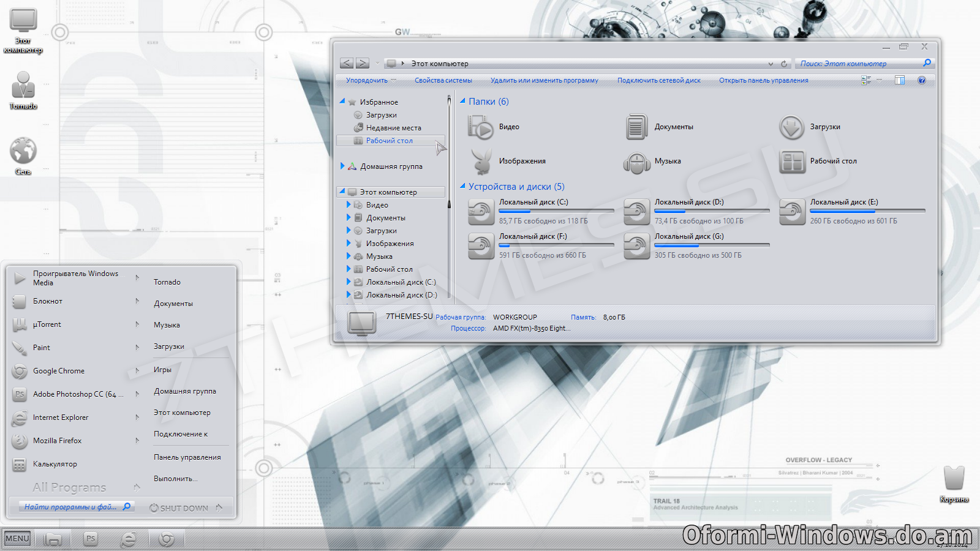980x551 pixels.
Task: Open File Explorer from the taskbar
Action: tap(53, 539)
